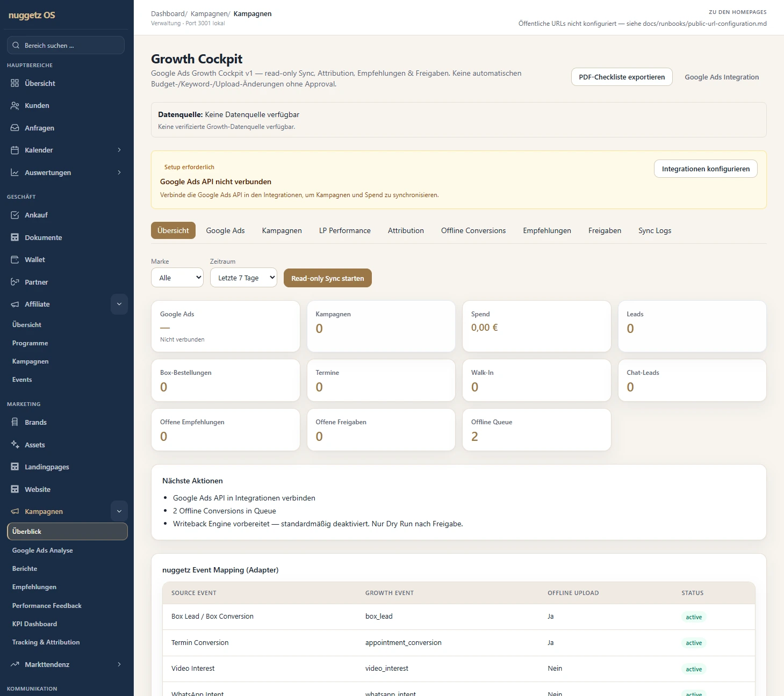Open the Offline Conversions tab
Screen dimensions: 784x696
[473, 230]
